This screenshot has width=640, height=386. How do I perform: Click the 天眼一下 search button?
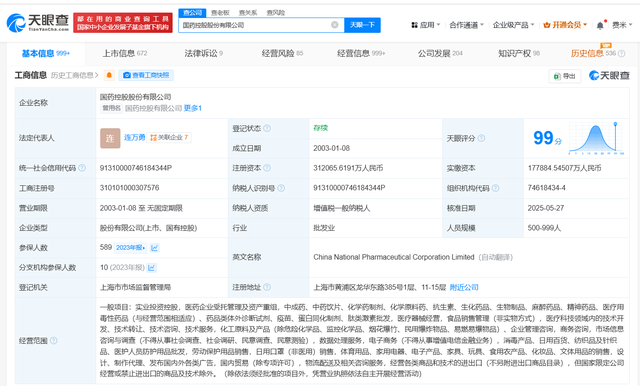click(362, 25)
